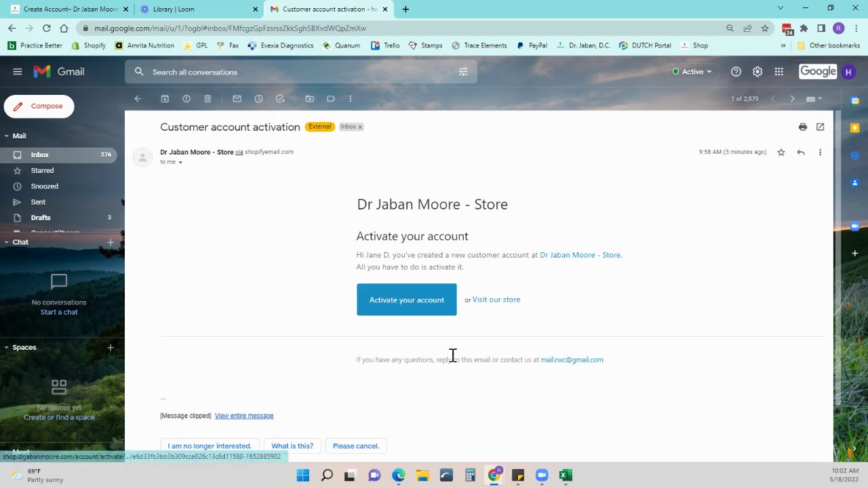
Task: Open the Inbox folder
Action: [x=58, y=155]
